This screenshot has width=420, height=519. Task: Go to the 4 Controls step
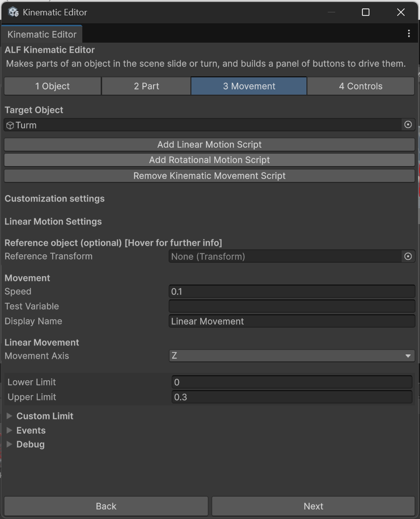click(x=360, y=86)
